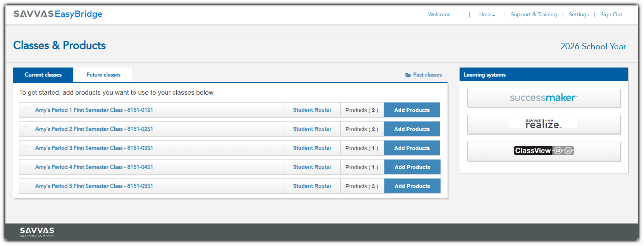Screen dimensions: 644x246
Task: Click Products ( 2 ) for Period 2 class
Action: click(362, 129)
